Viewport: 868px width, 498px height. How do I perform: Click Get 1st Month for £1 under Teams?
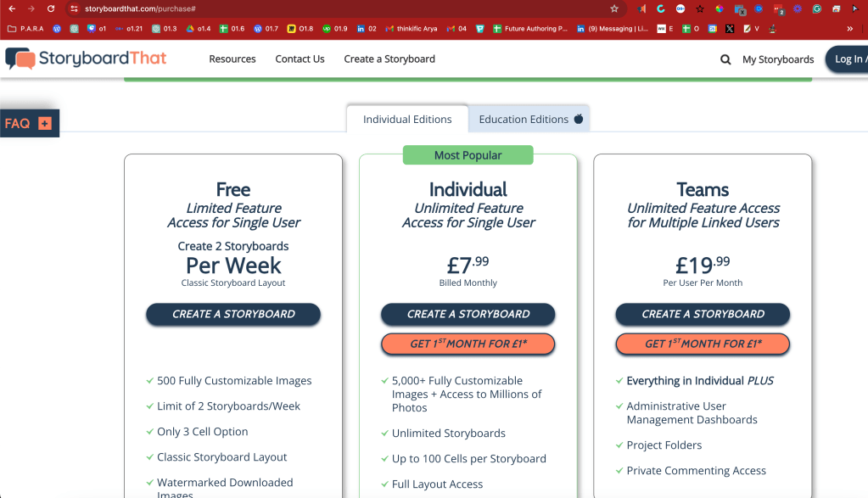[703, 344]
